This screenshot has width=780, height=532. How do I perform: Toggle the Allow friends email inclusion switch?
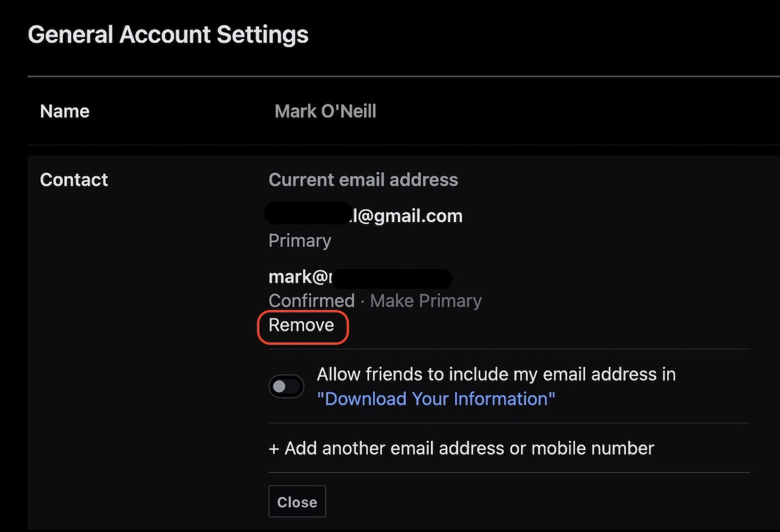click(286, 386)
